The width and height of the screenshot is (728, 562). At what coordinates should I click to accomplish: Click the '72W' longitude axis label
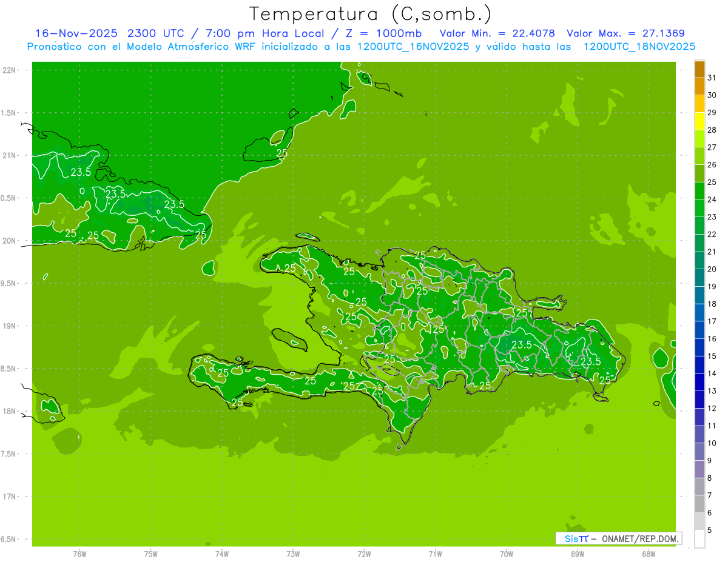coord(364,554)
